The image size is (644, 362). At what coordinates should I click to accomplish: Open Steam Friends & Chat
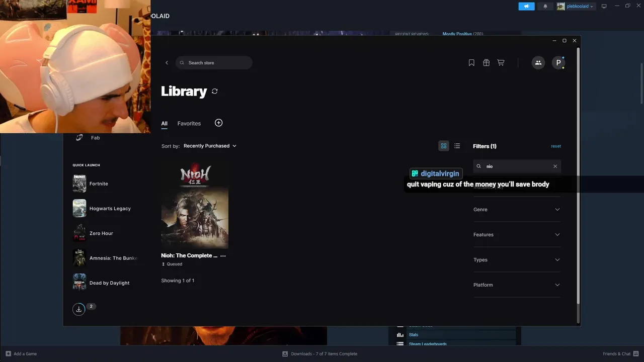pyautogui.click(x=620, y=354)
